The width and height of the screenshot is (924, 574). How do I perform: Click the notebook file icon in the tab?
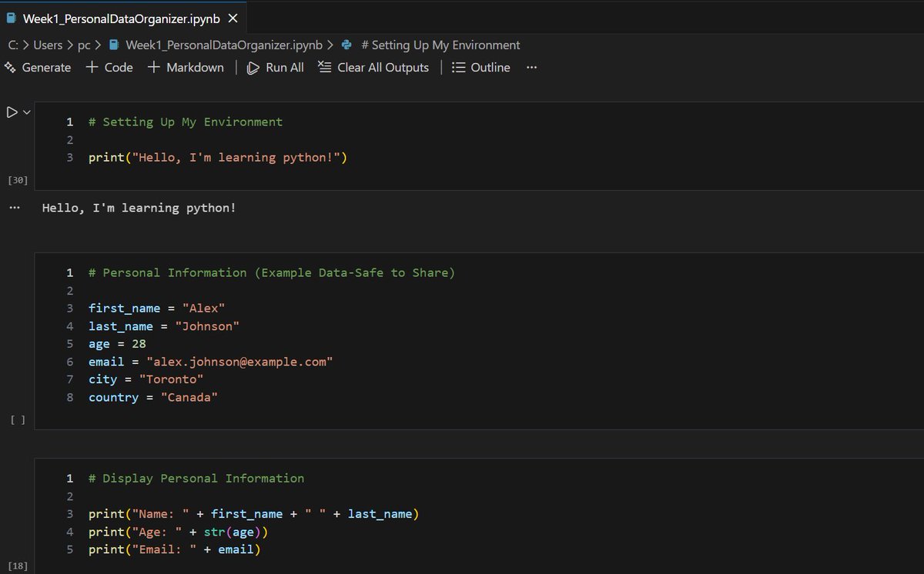tap(11, 18)
